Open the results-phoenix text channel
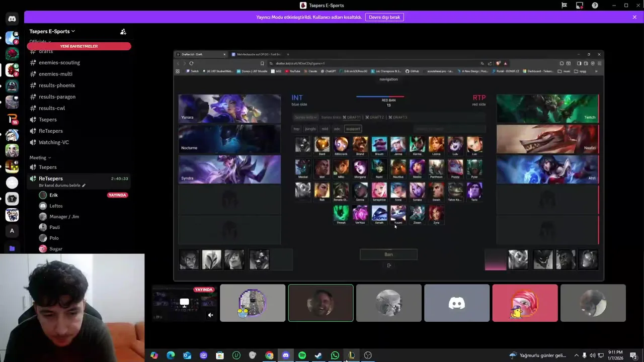Image resolution: width=644 pixels, height=362 pixels. click(57, 85)
